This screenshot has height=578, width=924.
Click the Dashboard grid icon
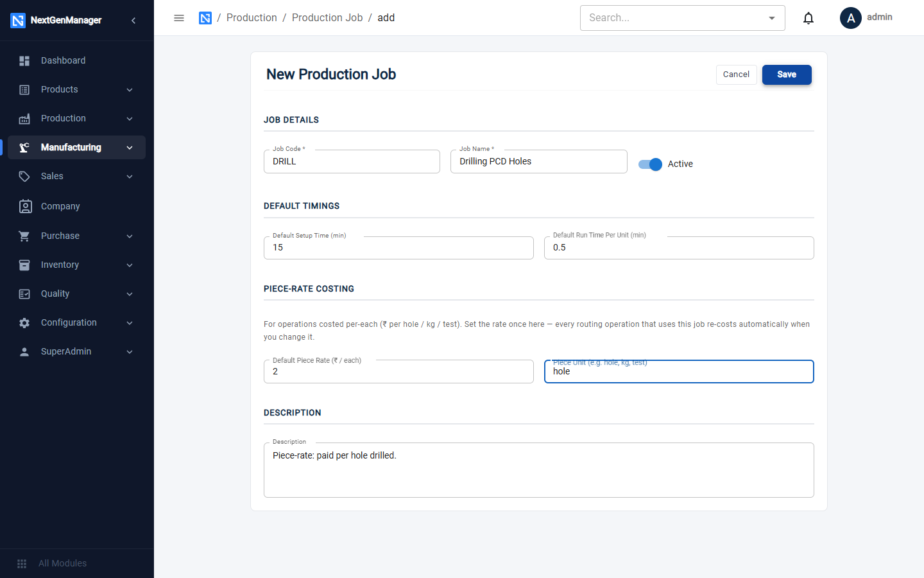tap(24, 60)
